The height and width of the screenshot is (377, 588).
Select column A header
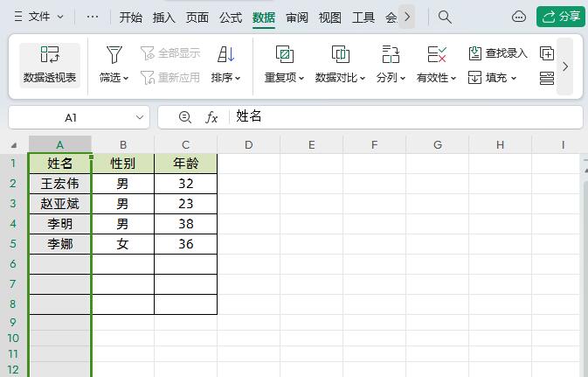[60, 144]
